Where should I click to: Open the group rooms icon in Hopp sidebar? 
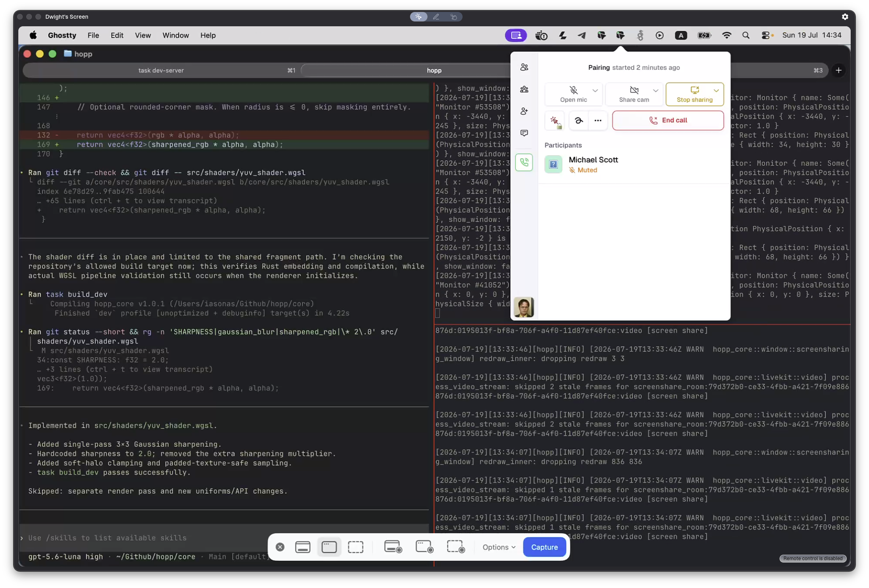[524, 89]
